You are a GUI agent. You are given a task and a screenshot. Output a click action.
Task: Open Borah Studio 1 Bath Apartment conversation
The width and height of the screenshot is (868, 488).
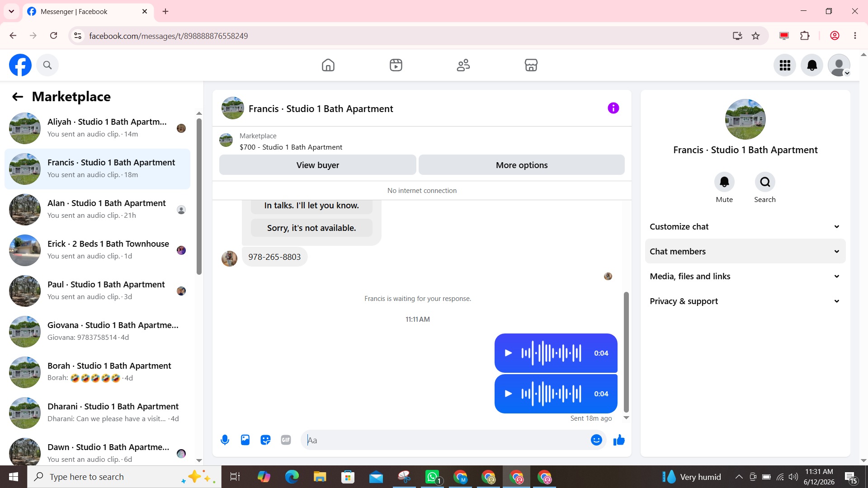97,372
